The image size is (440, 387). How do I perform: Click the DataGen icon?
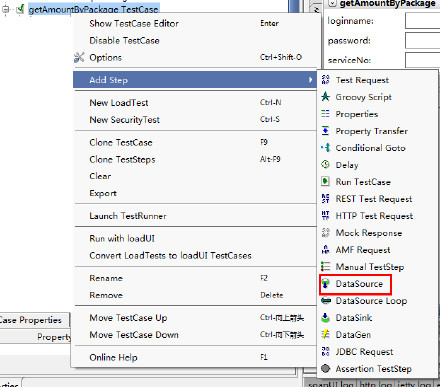[x=325, y=335]
